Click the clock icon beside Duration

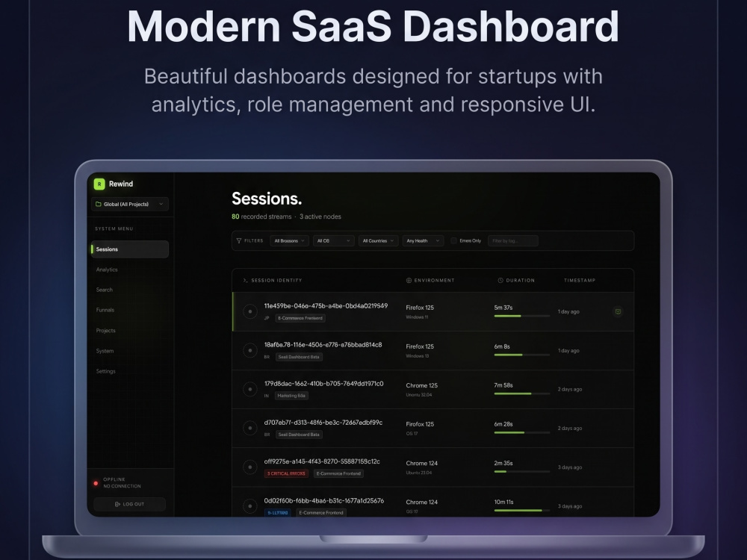(x=500, y=281)
